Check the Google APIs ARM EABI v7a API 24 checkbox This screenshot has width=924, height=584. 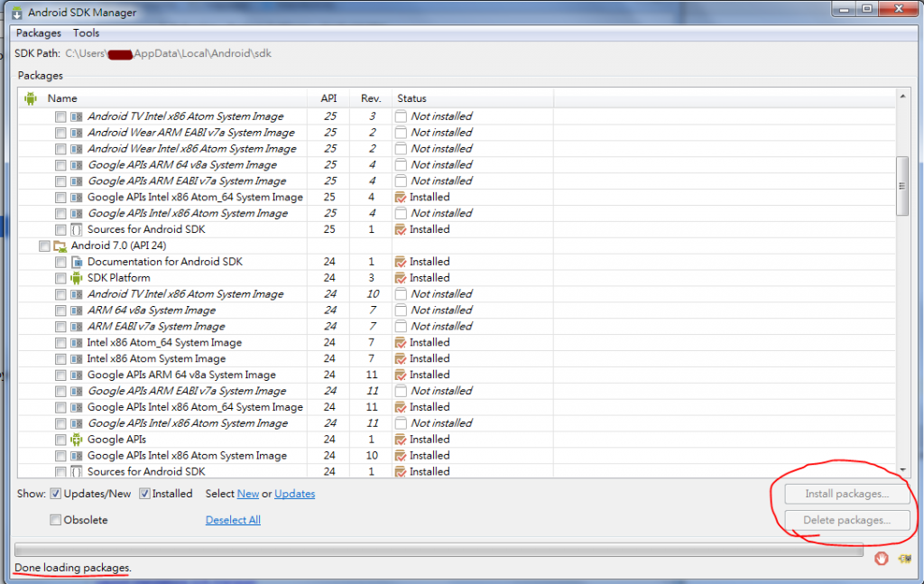tap(60, 392)
